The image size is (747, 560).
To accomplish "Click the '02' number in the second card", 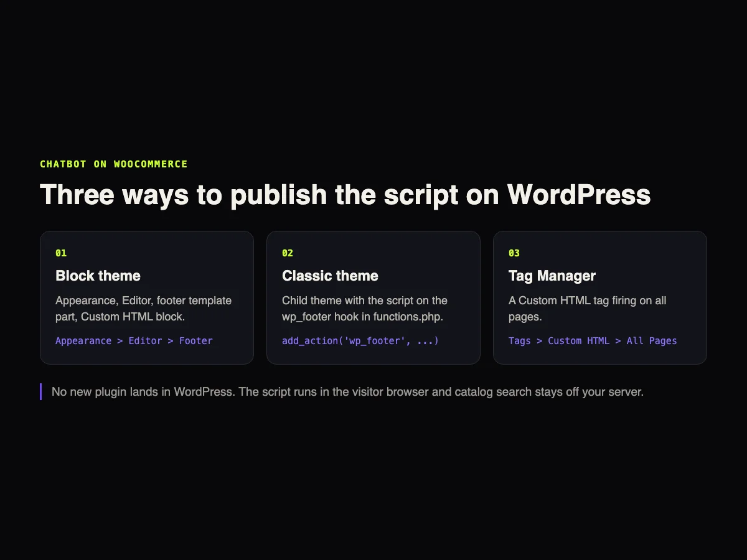I will pyautogui.click(x=288, y=253).
